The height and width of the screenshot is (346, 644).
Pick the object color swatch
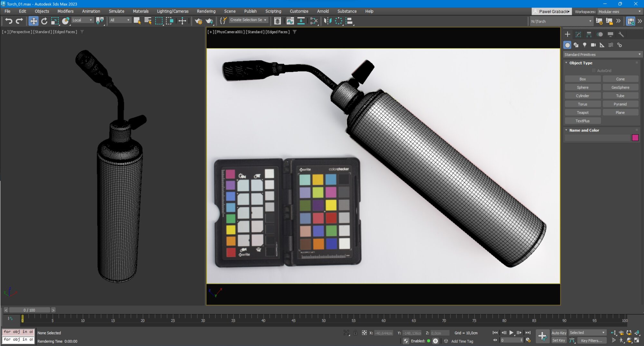pos(635,138)
